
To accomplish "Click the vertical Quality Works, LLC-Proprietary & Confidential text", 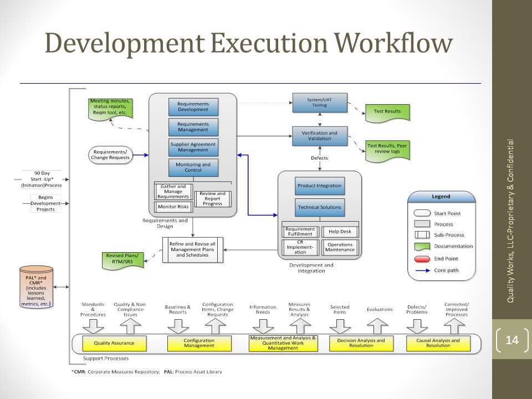I will coord(510,221).
